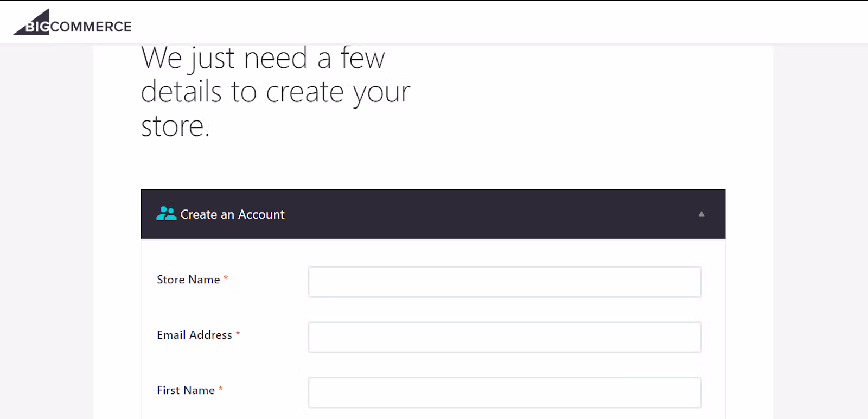This screenshot has width=868, height=419.
Task: Select the Create an Account heading text
Action: (x=232, y=214)
